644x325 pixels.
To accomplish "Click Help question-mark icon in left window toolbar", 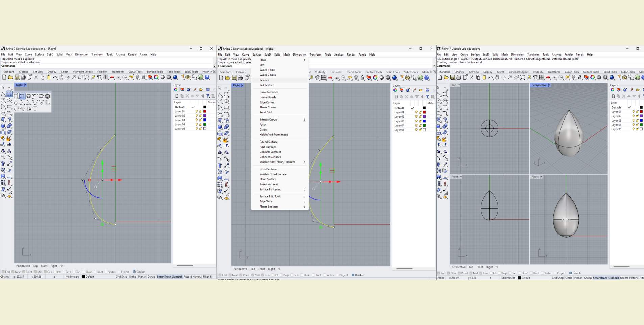I will click(207, 78).
